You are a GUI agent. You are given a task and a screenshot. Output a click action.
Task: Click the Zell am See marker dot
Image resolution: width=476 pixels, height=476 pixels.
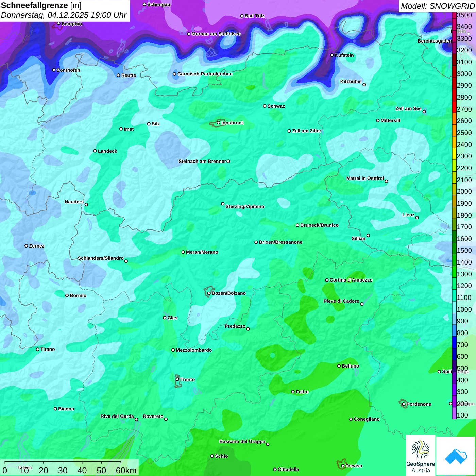coord(424,112)
